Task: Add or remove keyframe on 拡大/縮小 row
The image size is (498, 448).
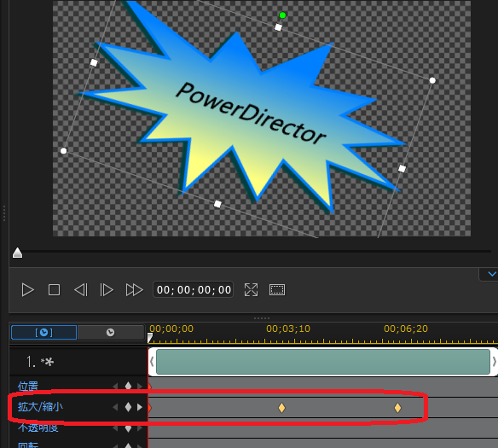Action: [128, 407]
